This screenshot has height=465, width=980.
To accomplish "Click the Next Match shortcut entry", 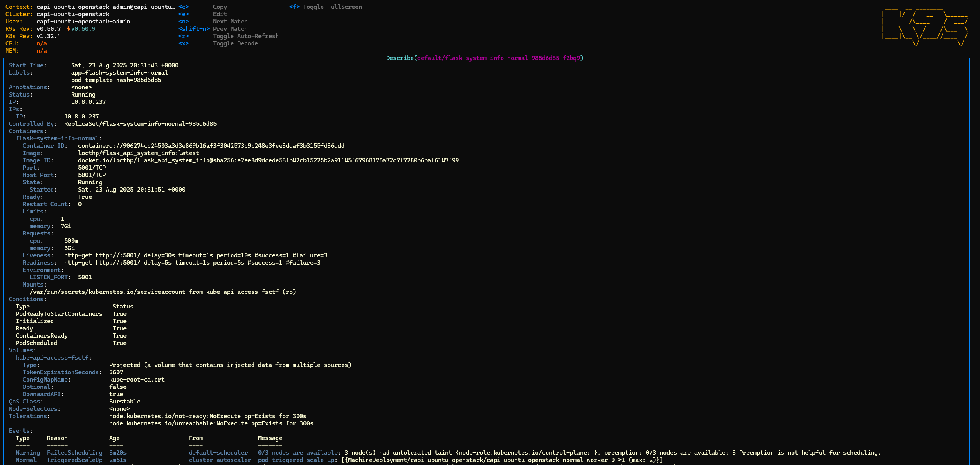I will point(230,21).
